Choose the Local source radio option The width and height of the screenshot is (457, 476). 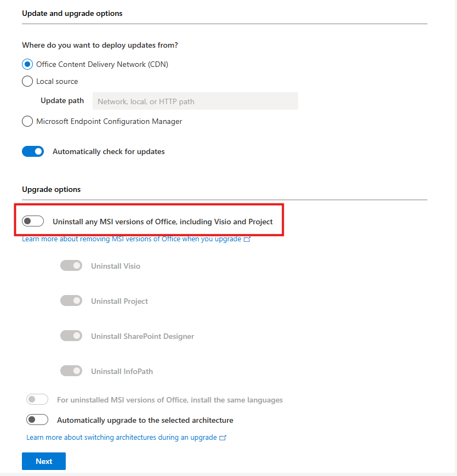[27, 81]
